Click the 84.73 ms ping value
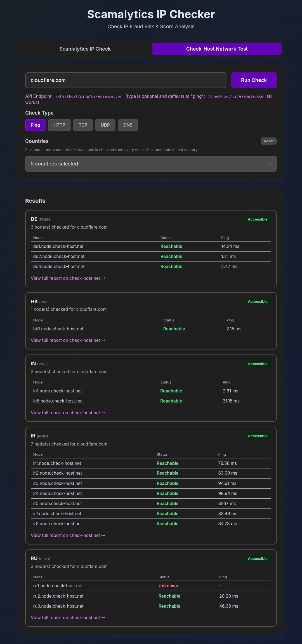 tap(228, 524)
